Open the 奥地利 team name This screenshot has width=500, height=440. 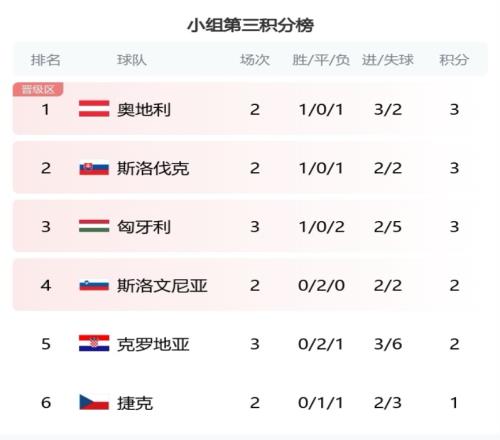click(x=144, y=110)
